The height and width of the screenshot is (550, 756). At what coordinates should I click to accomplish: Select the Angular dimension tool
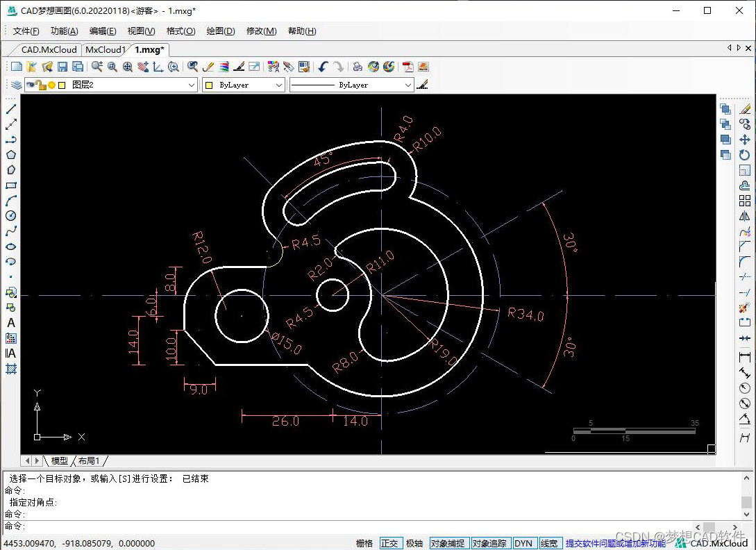(x=745, y=418)
